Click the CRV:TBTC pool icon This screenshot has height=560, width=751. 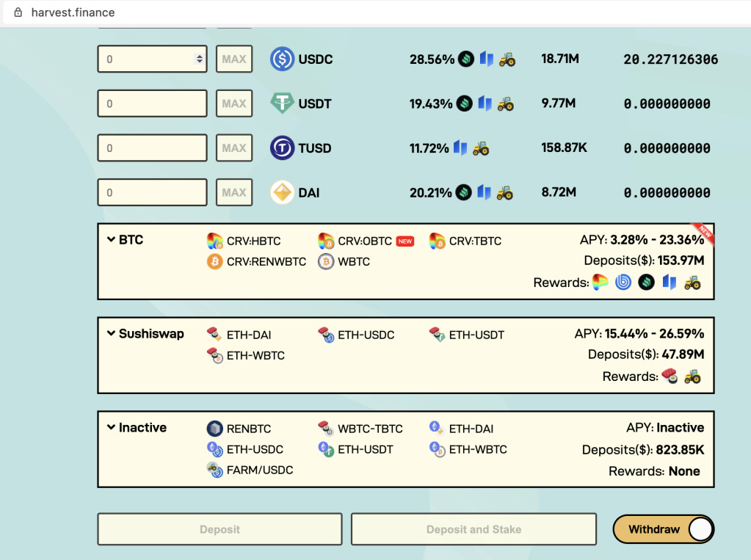(x=437, y=241)
